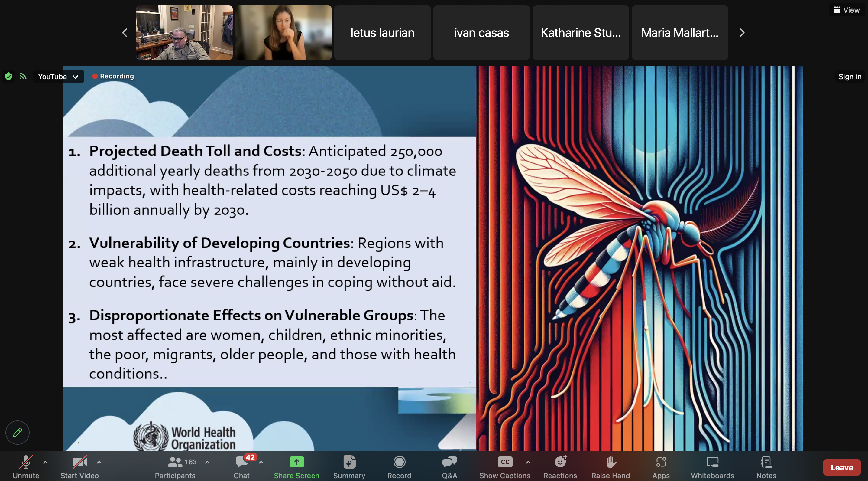Image resolution: width=868 pixels, height=481 pixels.
Task: Select ivan casas participant tile
Action: pyautogui.click(x=481, y=33)
